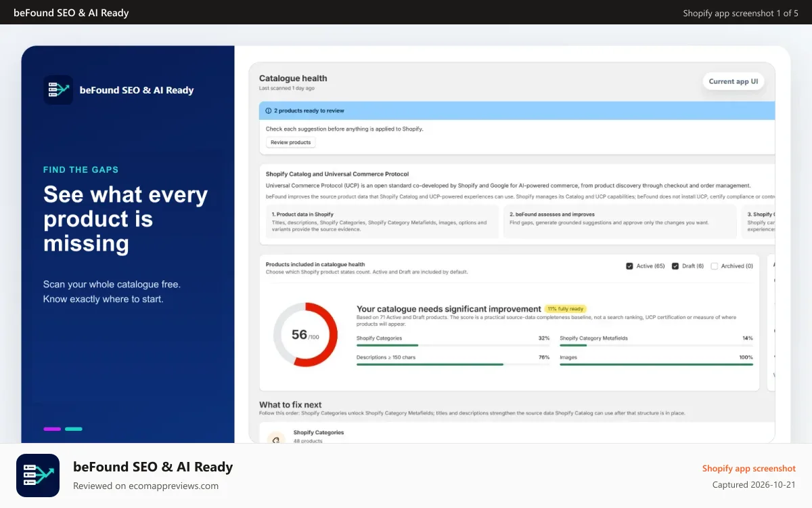Image resolution: width=812 pixels, height=508 pixels.
Task: Click Last scanned 1 day ago text
Action: tap(287, 89)
